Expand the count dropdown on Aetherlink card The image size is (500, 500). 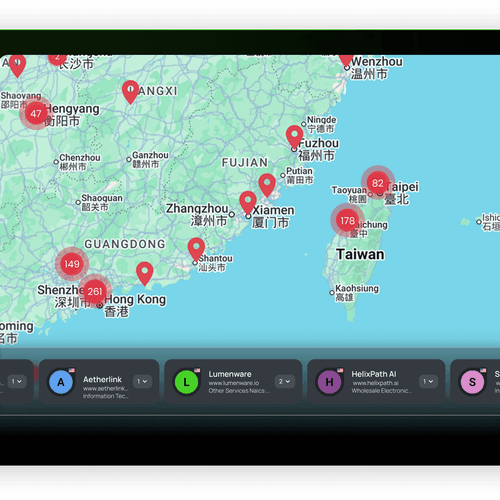coord(143,381)
